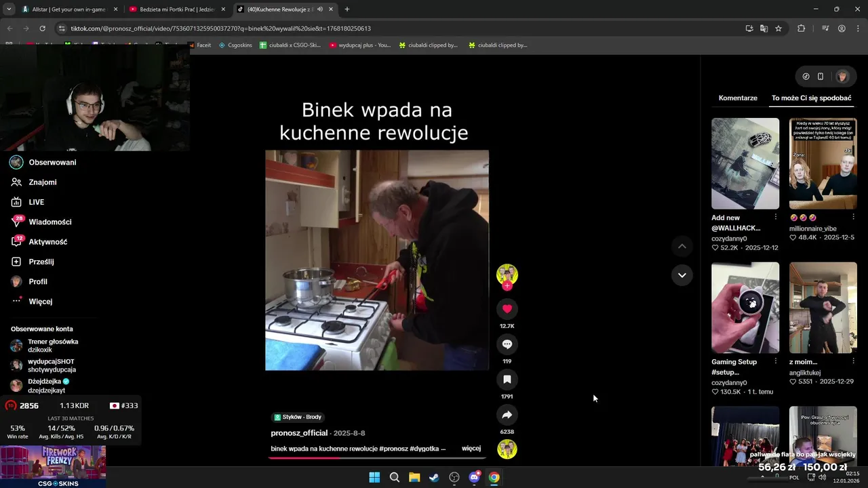868x488 pixels.
Task: Open the Chrome extensions puzzle icon
Action: (801, 28)
